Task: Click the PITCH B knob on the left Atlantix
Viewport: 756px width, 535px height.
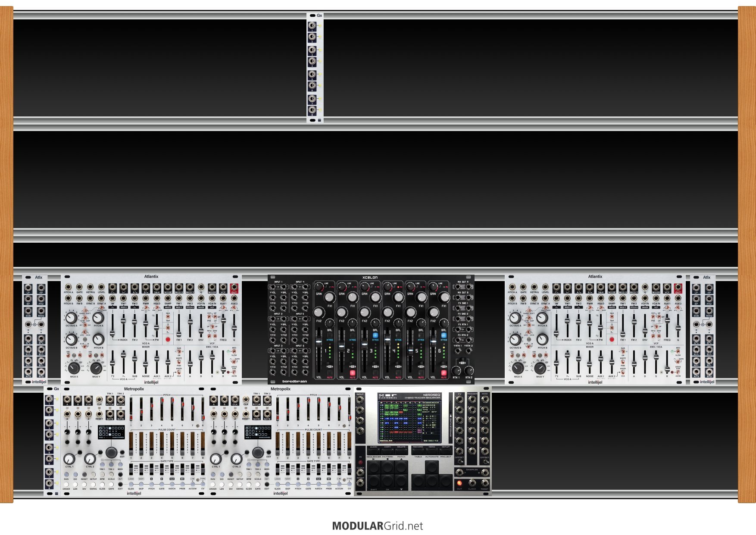Action: coord(98,340)
